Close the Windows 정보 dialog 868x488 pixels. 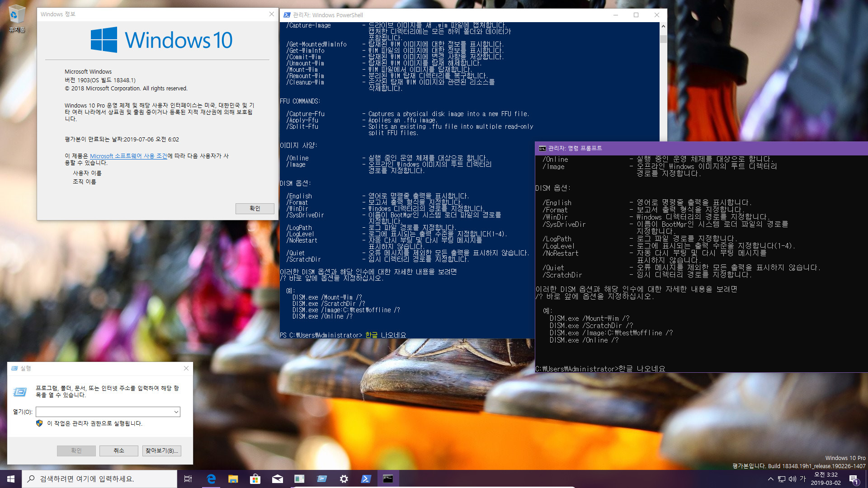[272, 14]
